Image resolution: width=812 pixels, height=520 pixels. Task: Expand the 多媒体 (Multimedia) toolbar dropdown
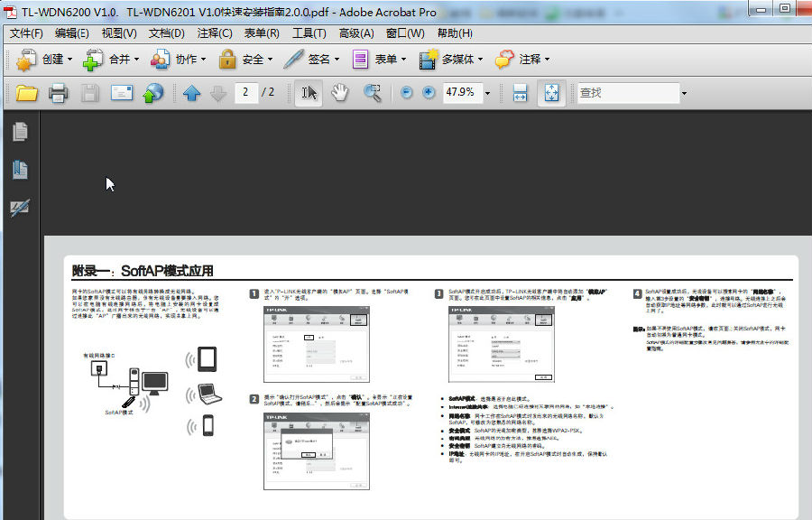point(480,60)
